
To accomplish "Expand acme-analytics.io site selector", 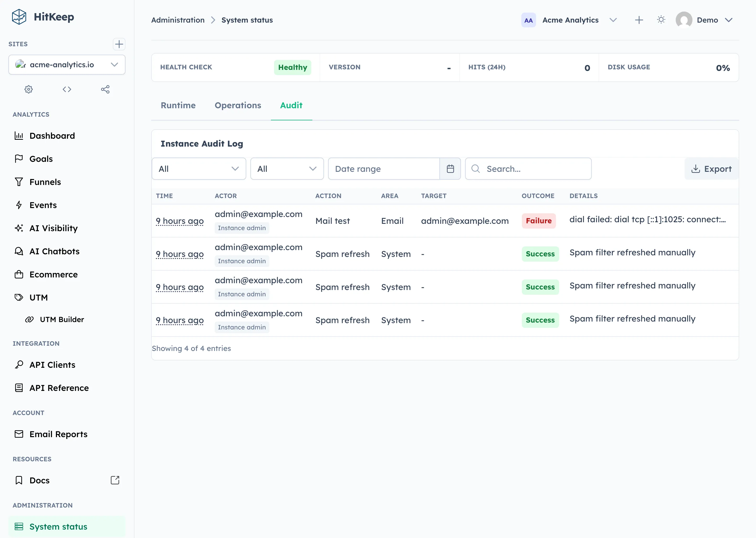I will [x=67, y=65].
